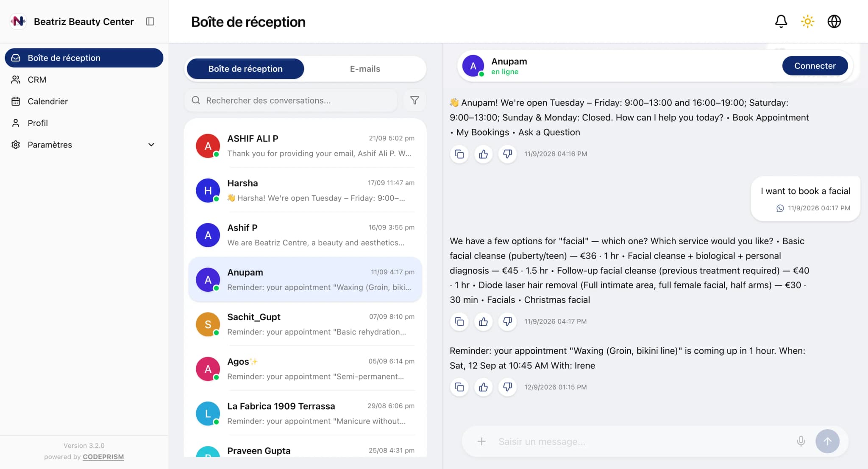Open CRM in the sidebar
Screen dimensions: 868x469
click(84, 80)
